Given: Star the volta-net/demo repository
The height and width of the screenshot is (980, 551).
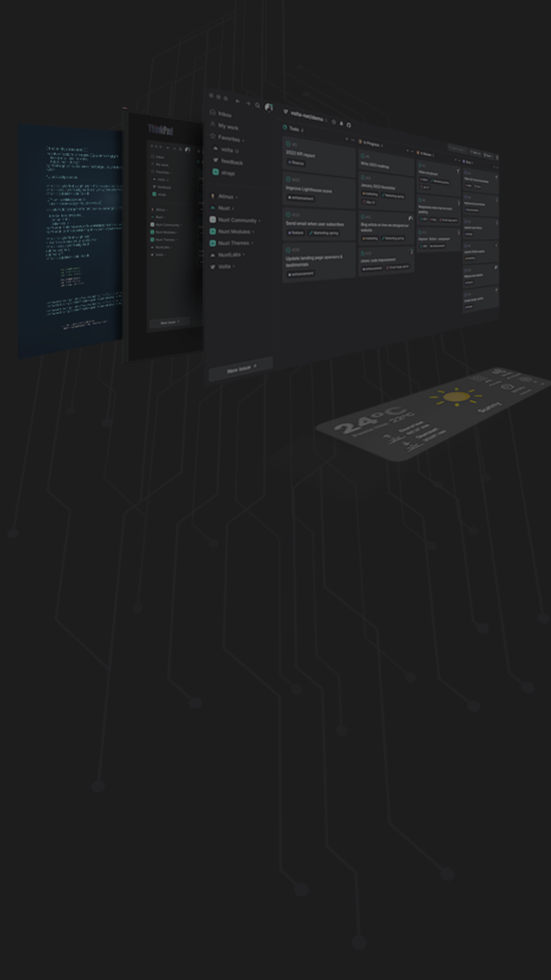Looking at the screenshot, I should click(334, 122).
